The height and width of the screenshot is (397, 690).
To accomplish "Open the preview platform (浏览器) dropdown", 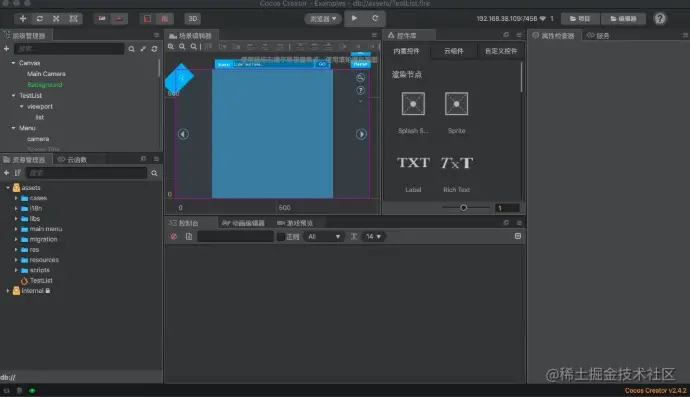I will (323, 18).
